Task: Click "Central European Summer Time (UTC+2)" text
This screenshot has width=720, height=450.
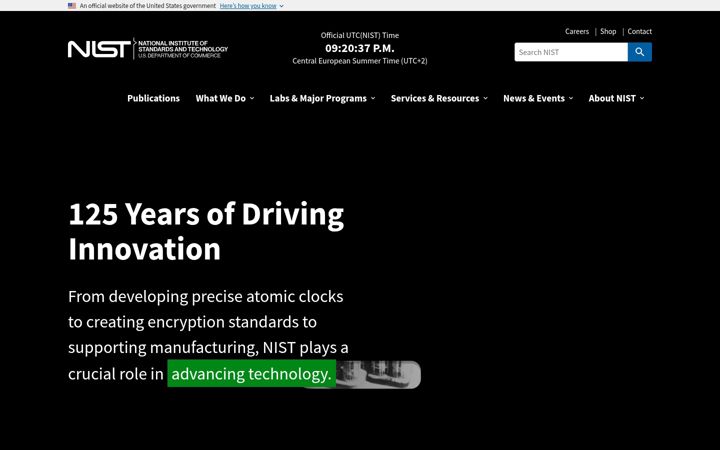Action: (360, 61)
